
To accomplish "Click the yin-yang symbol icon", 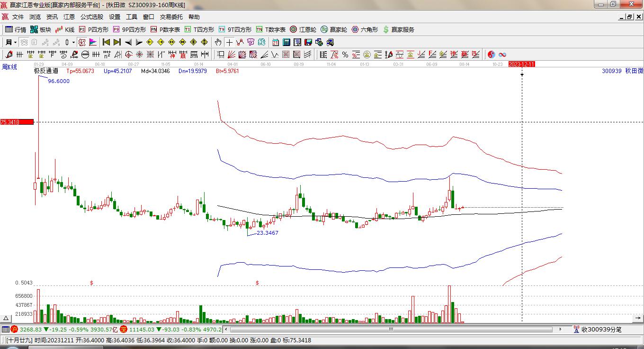I will point(491,55).
